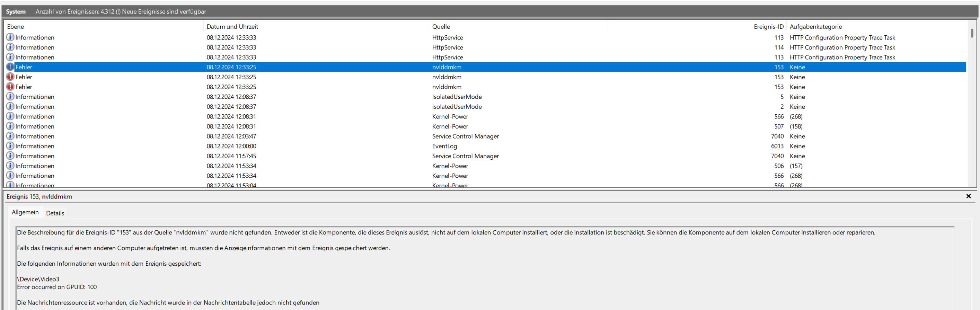Viewport: 980px width, 310px height.
Task: Click the Aufgabenkategorie column header
Action: pos(815,27)
